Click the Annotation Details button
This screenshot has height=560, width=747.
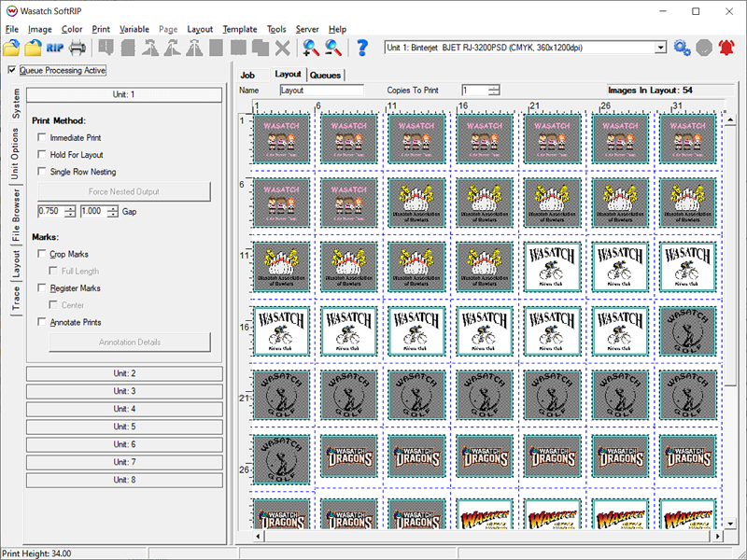click(130, 342)
